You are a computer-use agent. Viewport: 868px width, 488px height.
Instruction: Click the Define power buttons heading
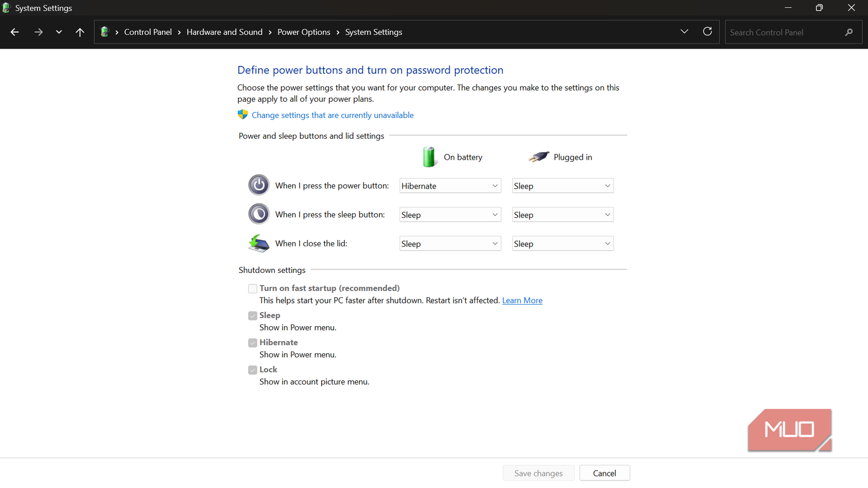(370, 70)
